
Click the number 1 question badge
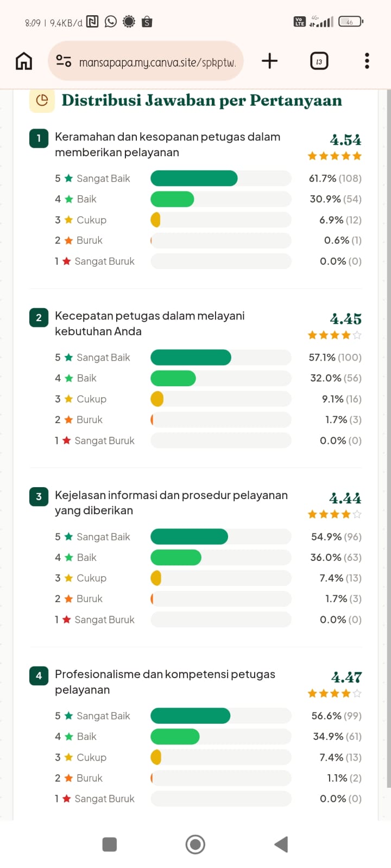pos(39,138)
